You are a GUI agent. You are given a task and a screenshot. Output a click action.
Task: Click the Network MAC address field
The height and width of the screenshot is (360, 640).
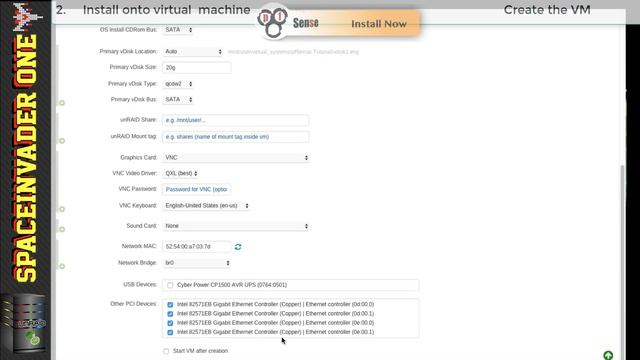click(197, 247)
